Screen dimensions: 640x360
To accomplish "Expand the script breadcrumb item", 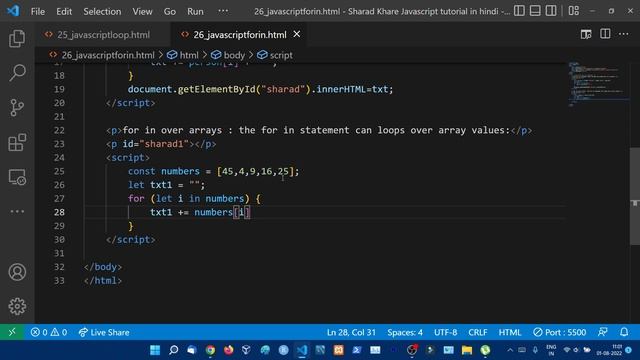I will 281,55.
